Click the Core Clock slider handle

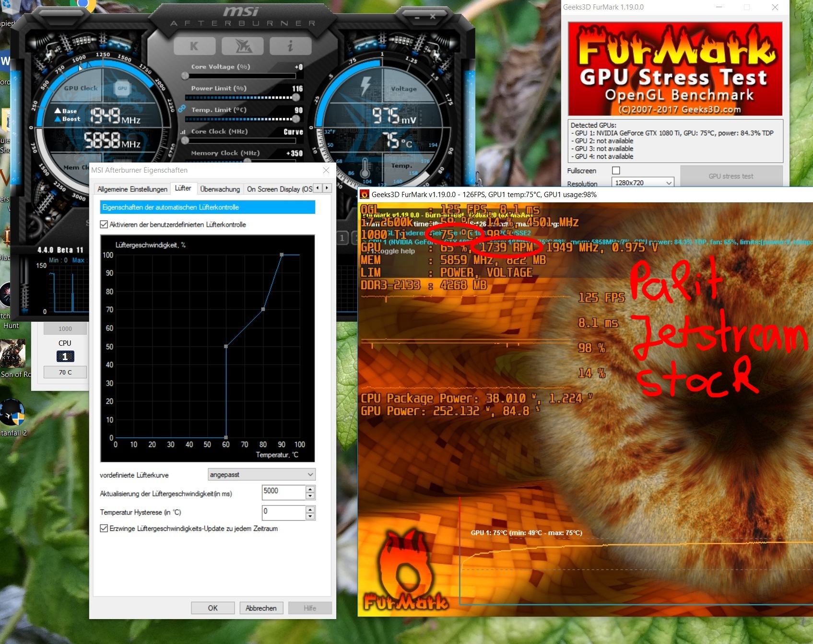(185, 141)
